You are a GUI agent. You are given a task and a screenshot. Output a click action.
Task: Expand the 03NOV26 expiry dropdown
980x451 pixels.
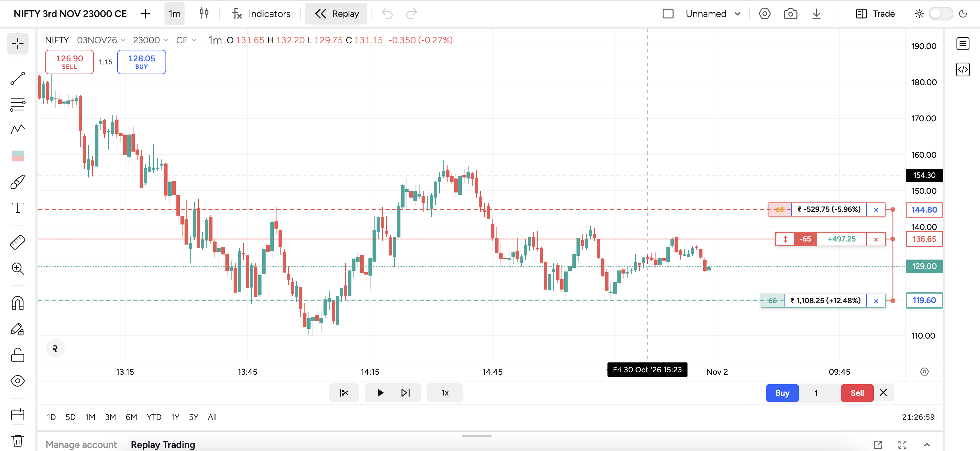[x=101, y=40]
